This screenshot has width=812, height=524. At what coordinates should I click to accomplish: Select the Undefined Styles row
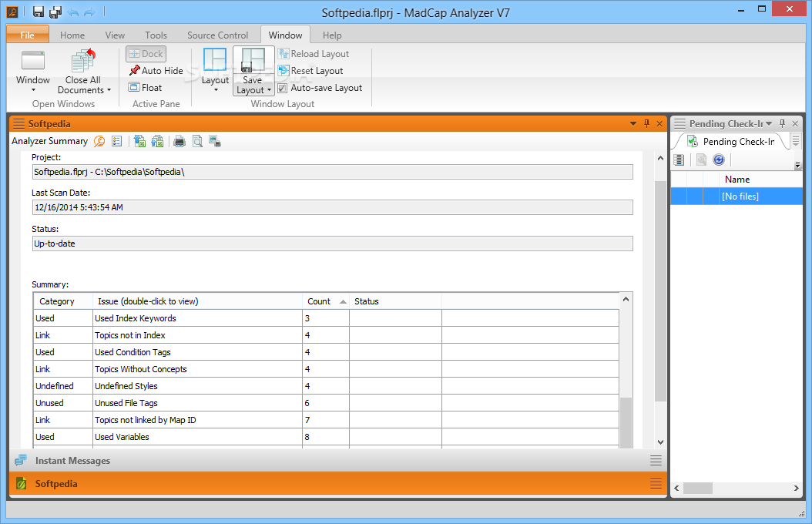point(326,386)
